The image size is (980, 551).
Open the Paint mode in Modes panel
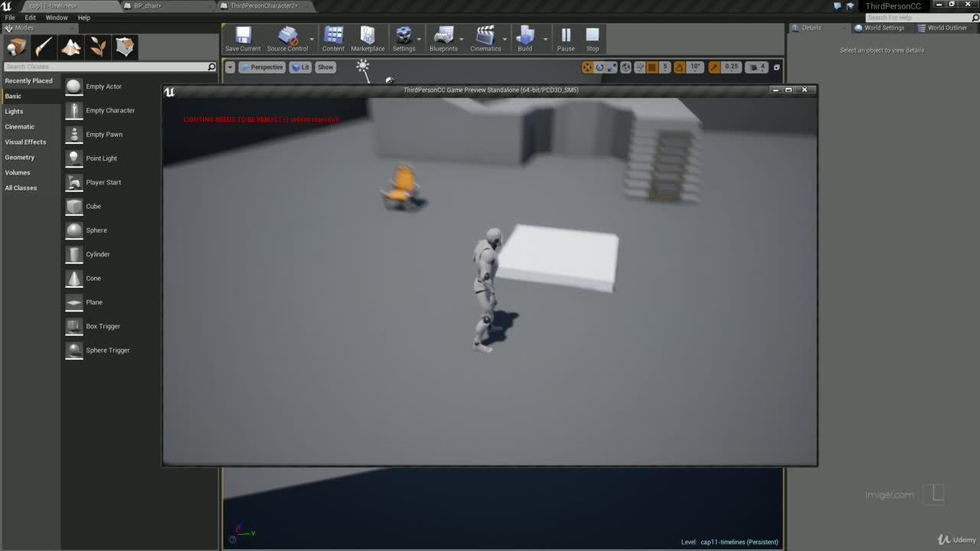[44, 47]
